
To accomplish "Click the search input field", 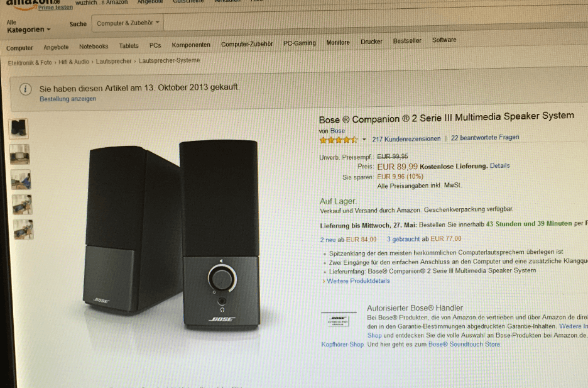I will click(375, 22).
